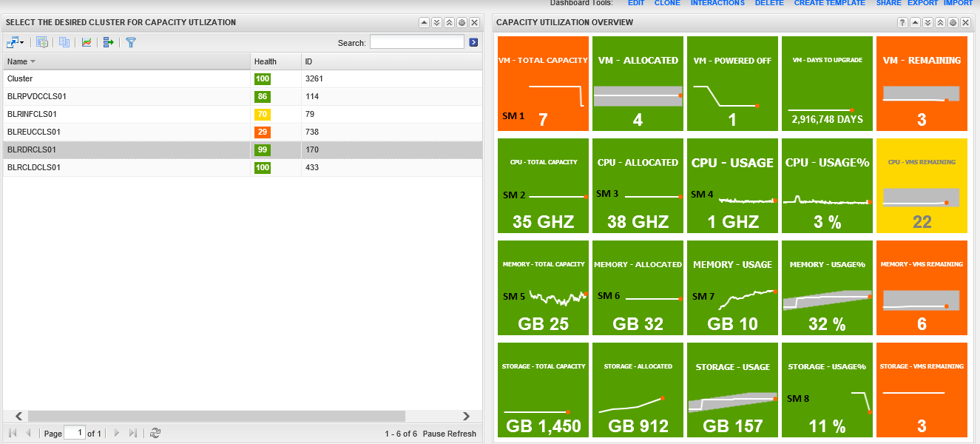Click the blue search arrow button

click(473, 42)
